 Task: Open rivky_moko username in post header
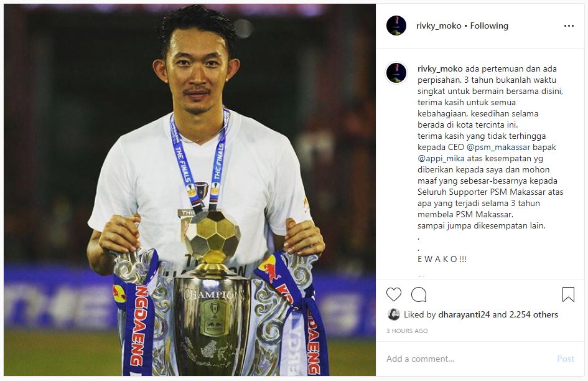tap(439, 26)
